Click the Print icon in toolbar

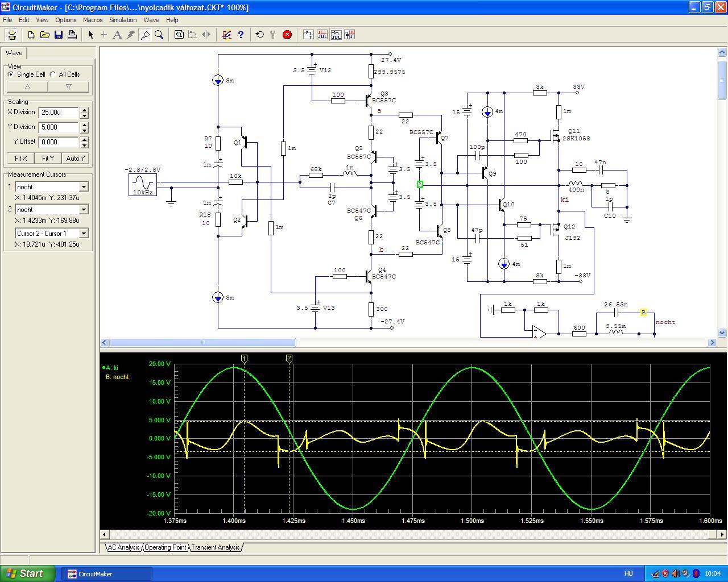(72, 35)
